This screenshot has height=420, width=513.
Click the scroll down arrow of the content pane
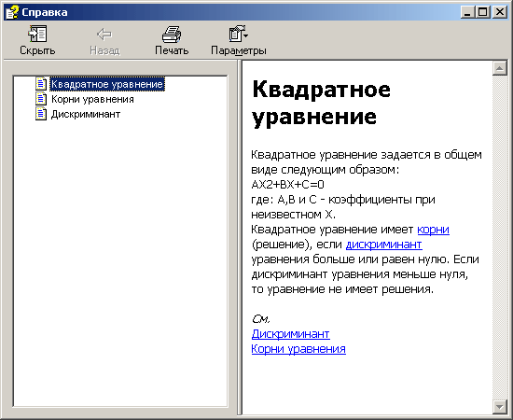coord(500,407)
